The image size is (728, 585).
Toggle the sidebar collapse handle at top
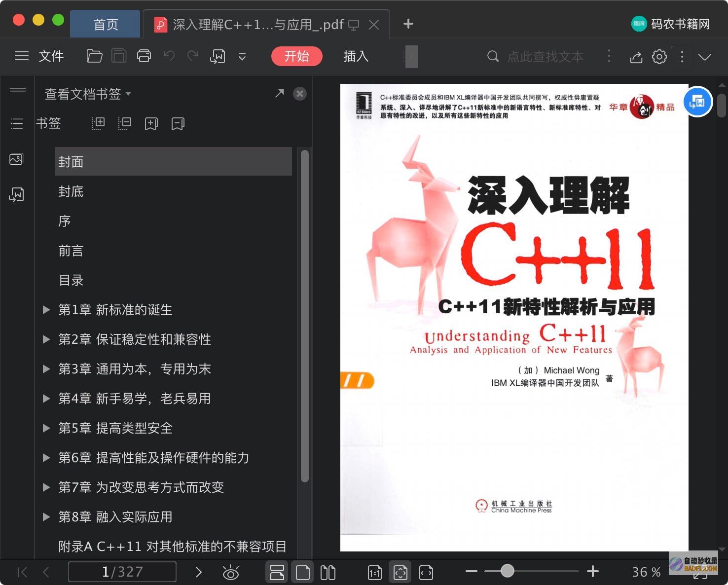(18, 90)
